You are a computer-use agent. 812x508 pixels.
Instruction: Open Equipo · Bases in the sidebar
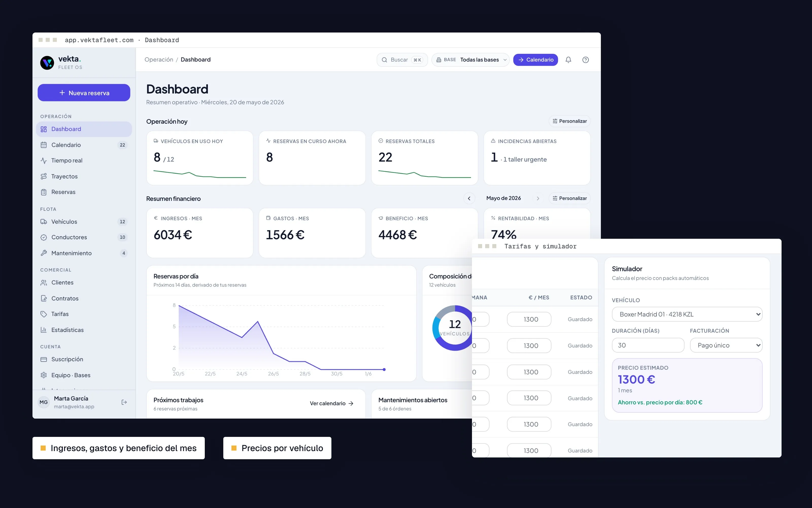click(84, 375)
